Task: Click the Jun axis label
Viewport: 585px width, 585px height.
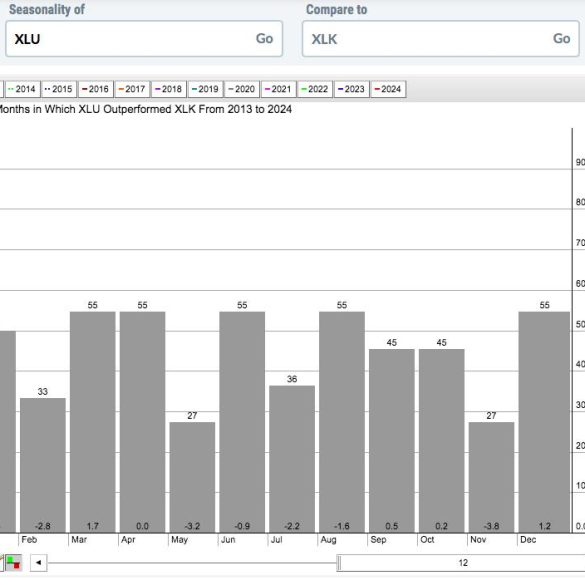Action: pyautogui.click(x=228, y=540)
